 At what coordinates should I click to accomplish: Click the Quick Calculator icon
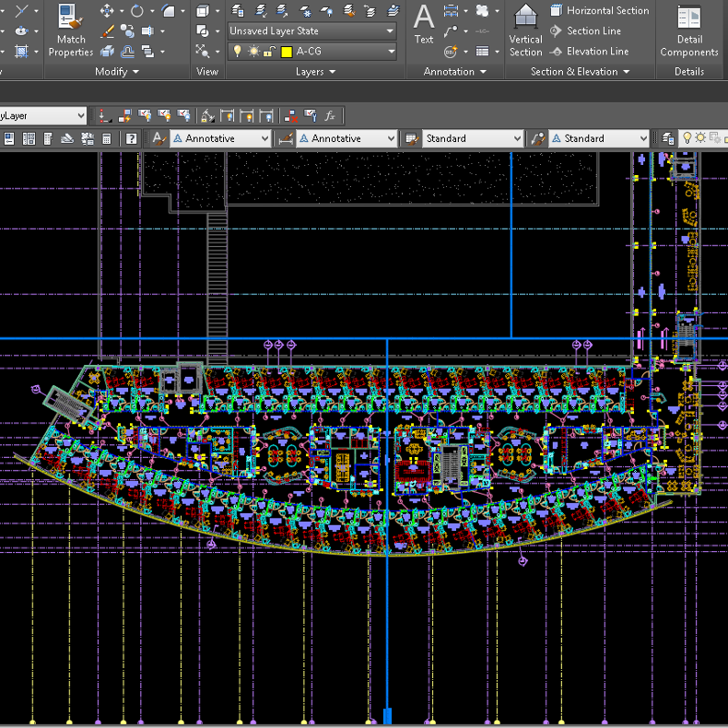pyautogui.click(x=107, y=139)
